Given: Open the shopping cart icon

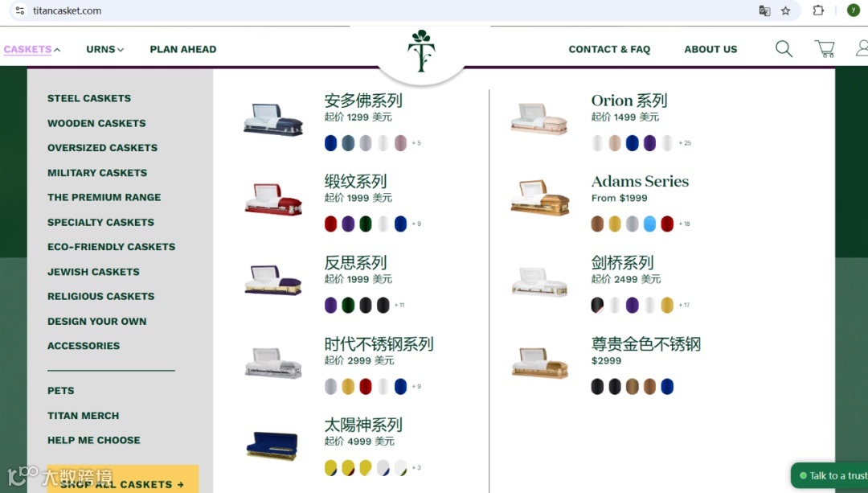Looking at the screenshot, I should [x=825, y=49].
